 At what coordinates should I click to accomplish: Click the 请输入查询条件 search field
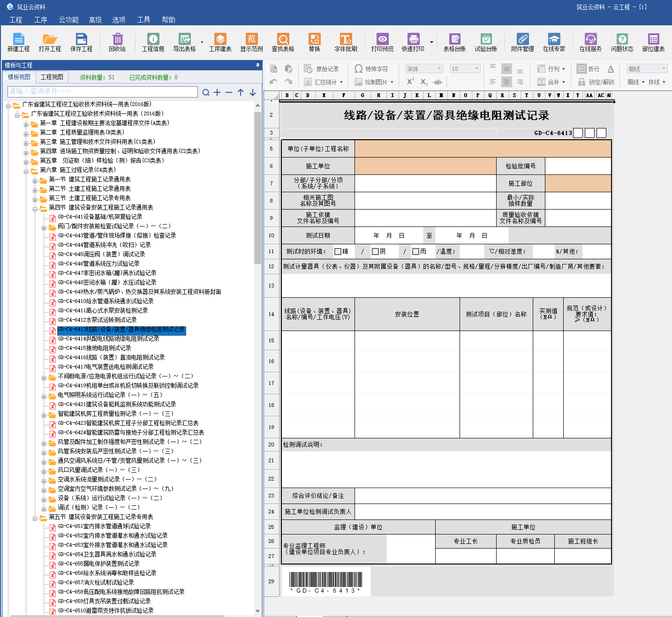tap(103, 91)
